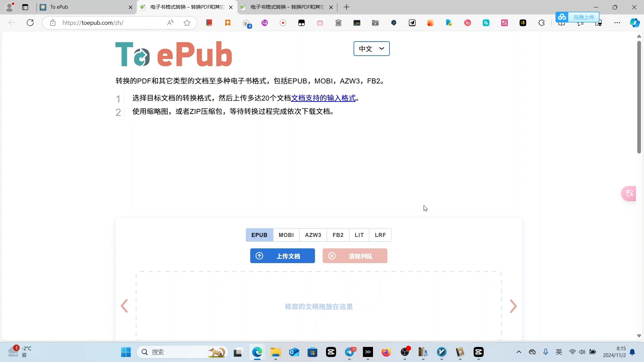644x362 pixels.
Task: Open the notification bell in tray
Action: (x=632, y=352)
